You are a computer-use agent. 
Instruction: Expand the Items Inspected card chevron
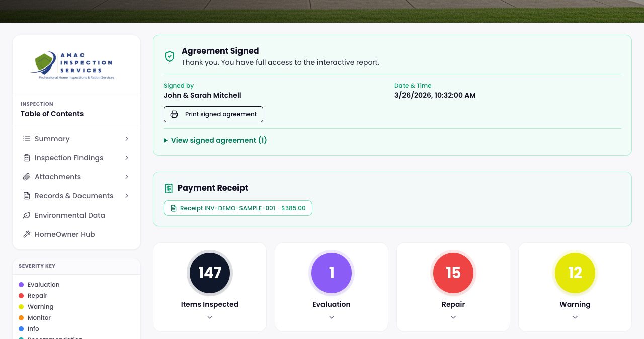coord(210,317)
